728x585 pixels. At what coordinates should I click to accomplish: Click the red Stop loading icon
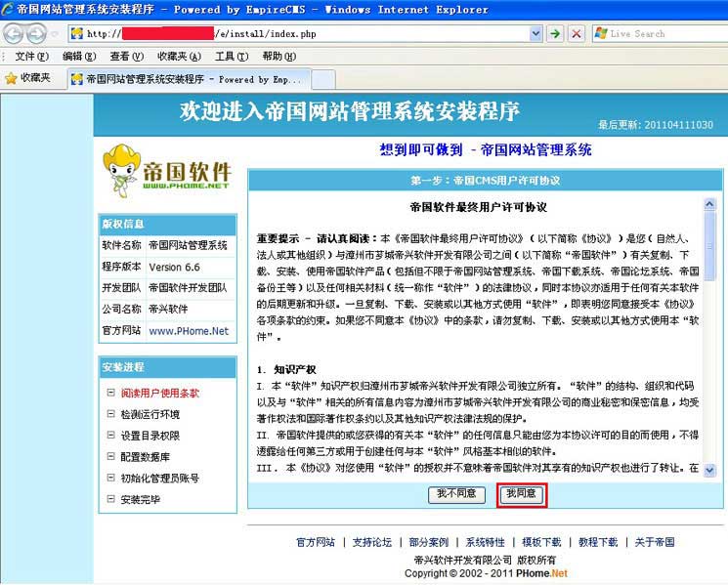pyautogui.click(x=577, y=33)
